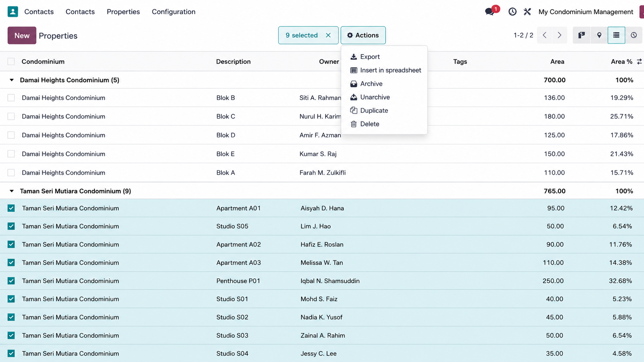
Task: Open the activities clock icon in top bar
Action: coord(512,12)
